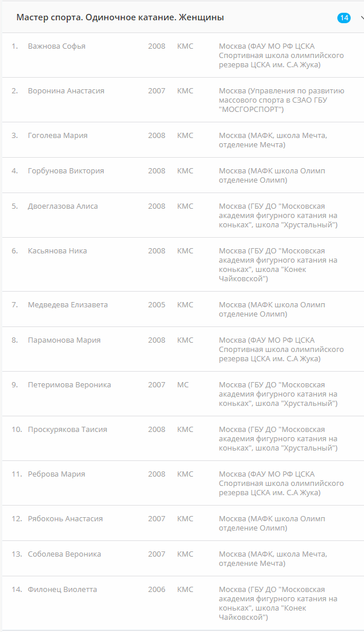
Task: Click the blue 14 count badge
Action: (344, 18)
